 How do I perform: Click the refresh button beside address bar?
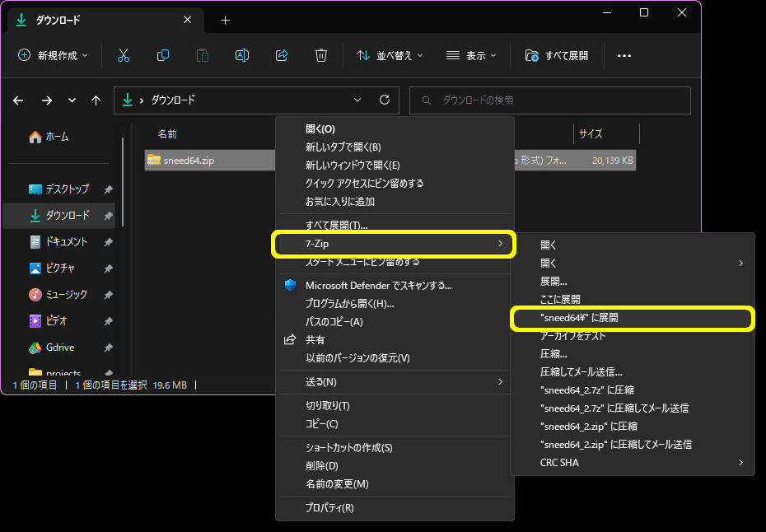(384, 100)
